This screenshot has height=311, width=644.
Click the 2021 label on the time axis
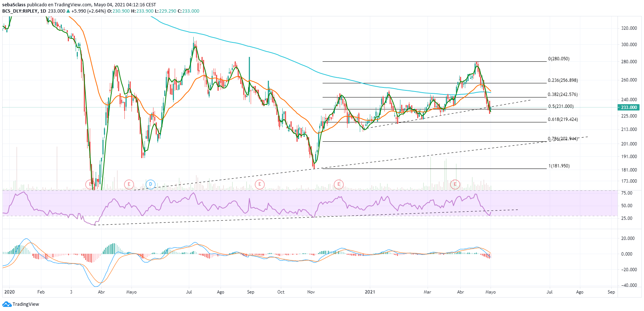pyautogui.click(x=370, y=292)
